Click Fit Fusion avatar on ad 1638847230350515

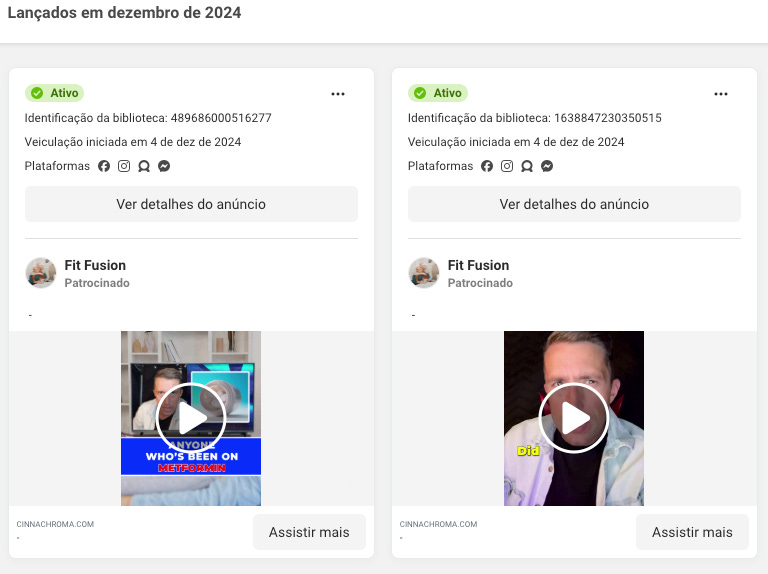tap(424, 273)
